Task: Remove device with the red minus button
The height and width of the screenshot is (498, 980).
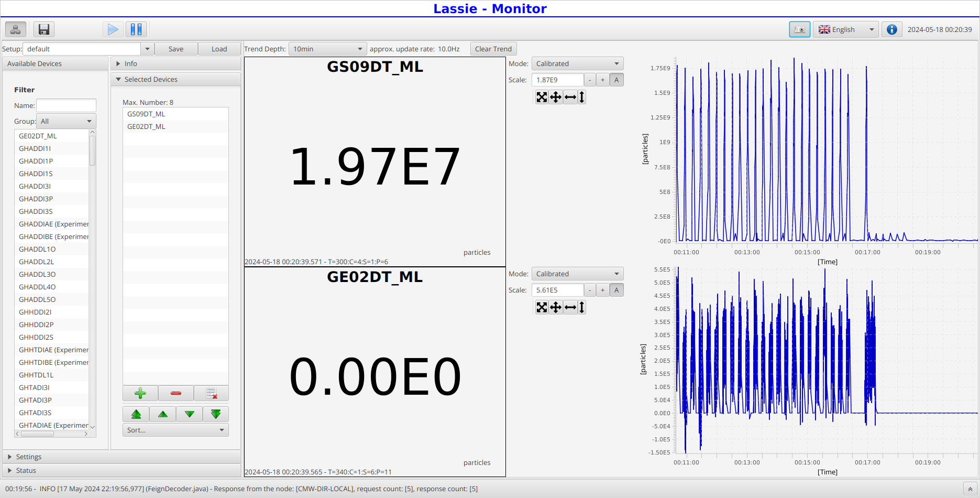Action: 176,393
